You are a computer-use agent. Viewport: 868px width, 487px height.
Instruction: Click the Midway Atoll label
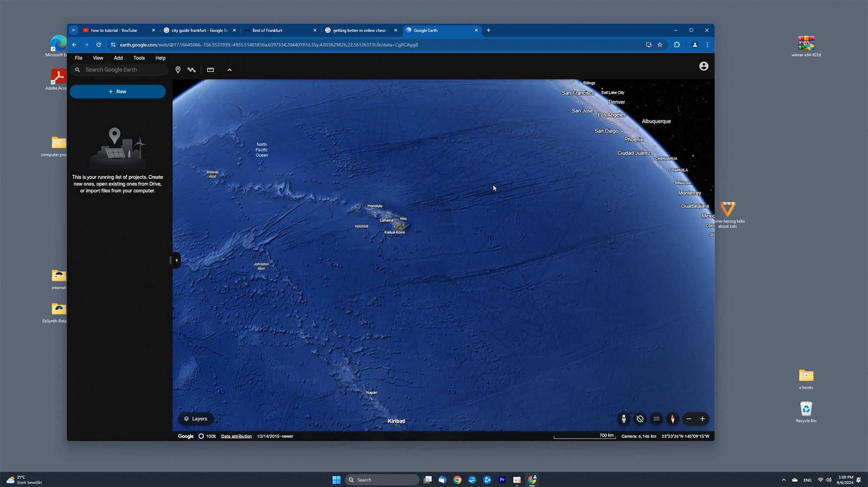pos(213,174)
